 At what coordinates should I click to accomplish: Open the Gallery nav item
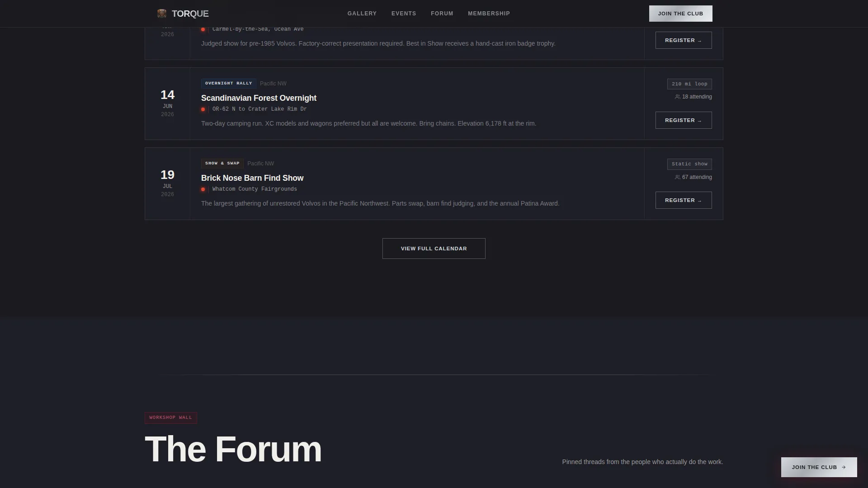pos(362,14)
